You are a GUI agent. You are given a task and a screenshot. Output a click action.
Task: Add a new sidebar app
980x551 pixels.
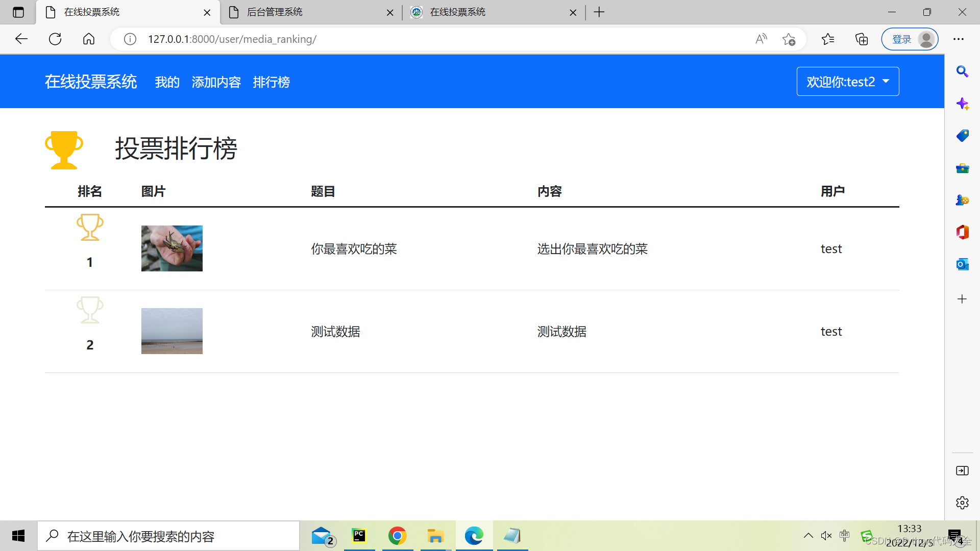click(962, 299)
